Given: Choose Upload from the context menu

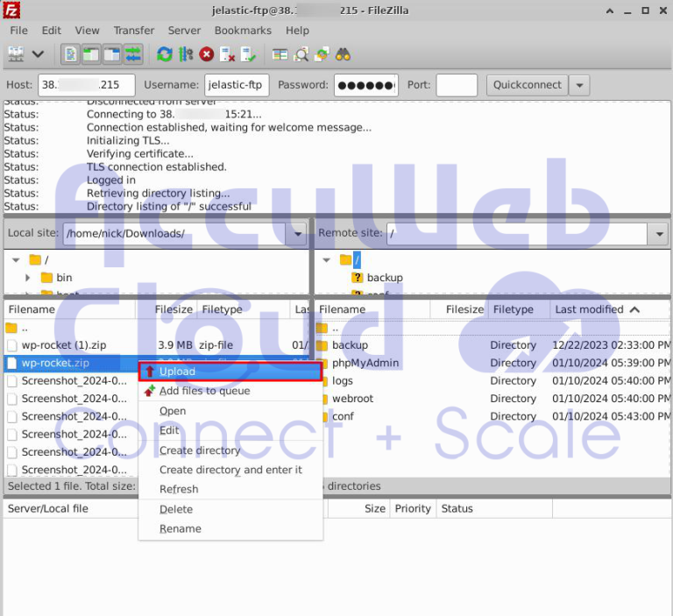Looking at the screenshot, I should click(x=177, y=372).
